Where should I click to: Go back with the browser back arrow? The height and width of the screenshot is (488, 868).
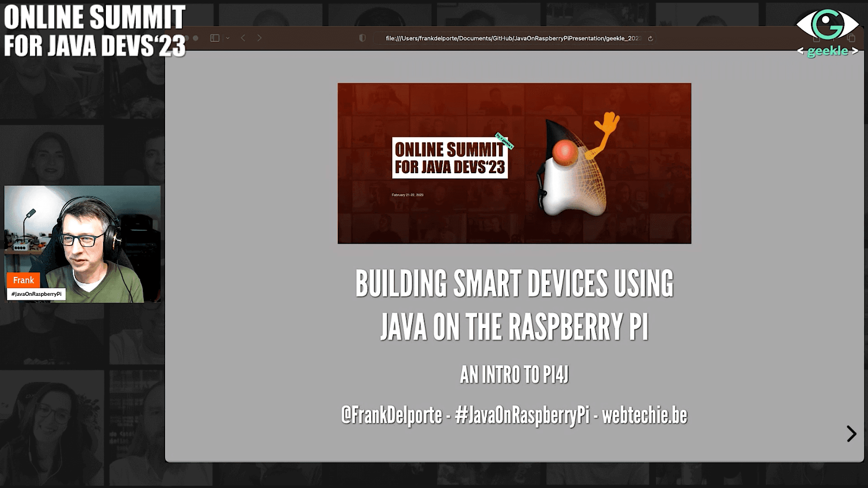(243, 38)
